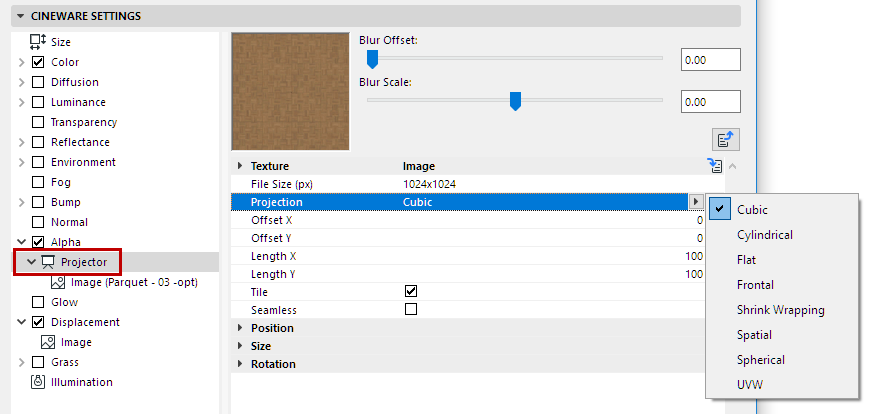Enable the Bump checkbox
This screenshot has width=869, height=414.
(x=38, y=202)
